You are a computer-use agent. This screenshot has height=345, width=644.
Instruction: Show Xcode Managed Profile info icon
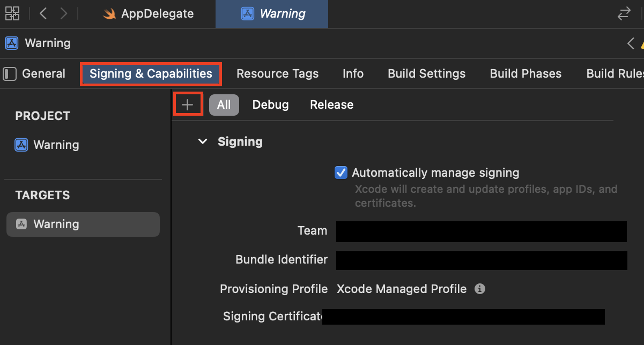coord(480,289)
